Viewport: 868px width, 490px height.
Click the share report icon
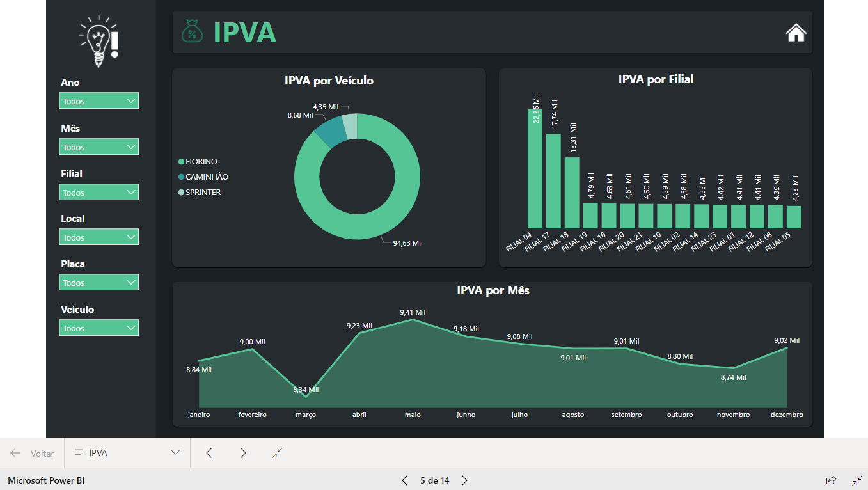[x=831, y=480]
